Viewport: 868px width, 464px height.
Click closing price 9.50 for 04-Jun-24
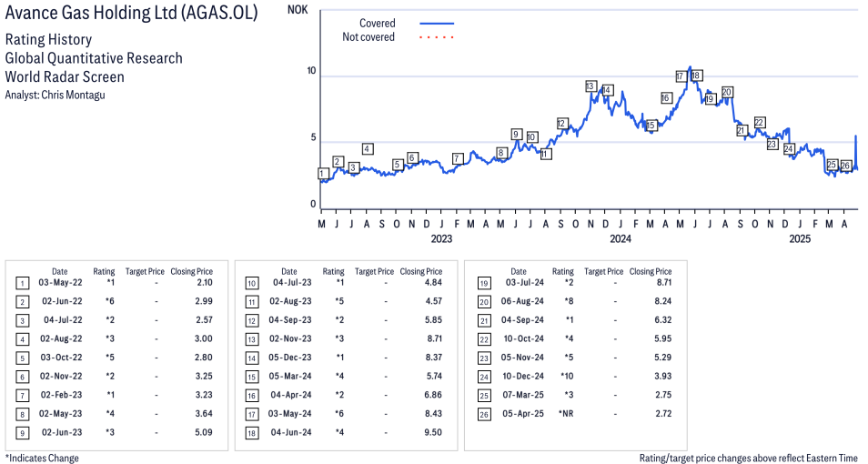[x=433, y=432]
